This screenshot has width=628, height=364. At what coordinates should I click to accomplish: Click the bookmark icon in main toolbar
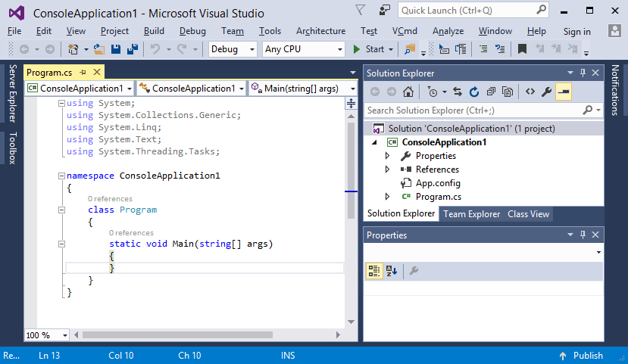coord(522,49)
